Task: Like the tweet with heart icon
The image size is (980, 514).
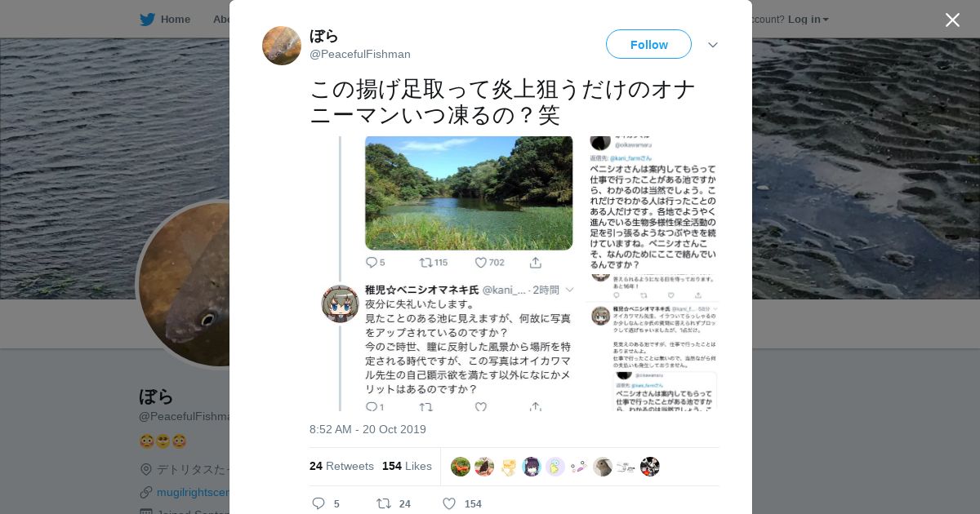Action: pyautogui.click(x=448, y=503)
